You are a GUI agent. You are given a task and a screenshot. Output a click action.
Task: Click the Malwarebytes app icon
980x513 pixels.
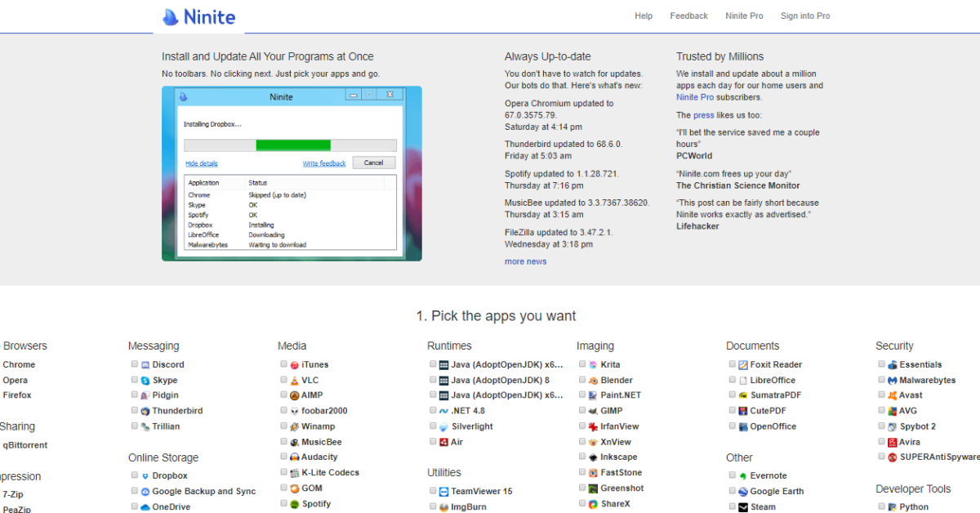(x=893, y=381)
